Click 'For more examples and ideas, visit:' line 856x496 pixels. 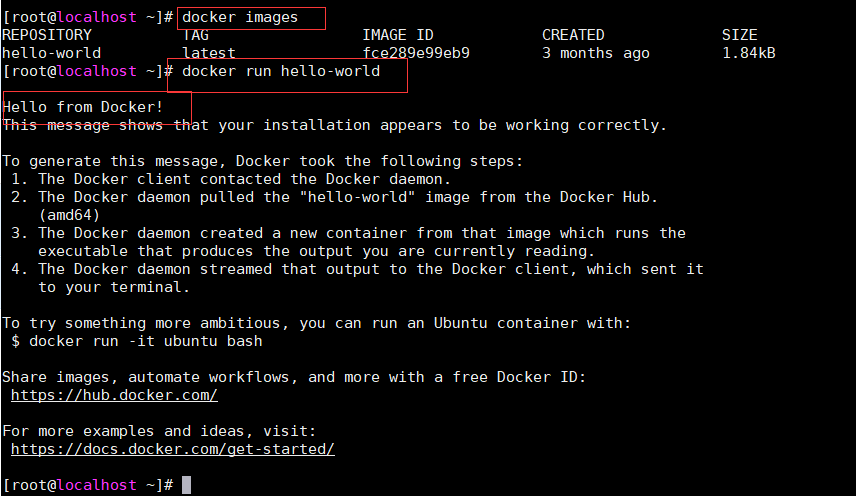[159, 432]
